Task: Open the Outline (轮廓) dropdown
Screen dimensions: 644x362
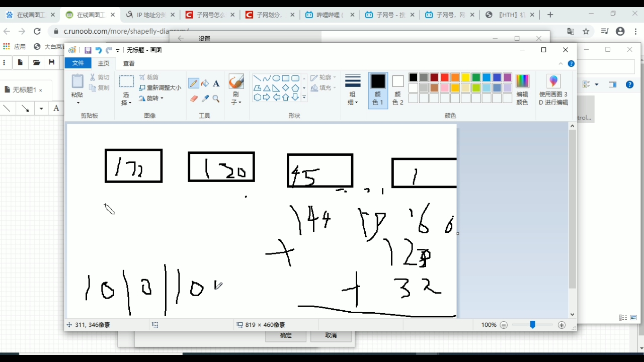Action: [x=324, y=77]
